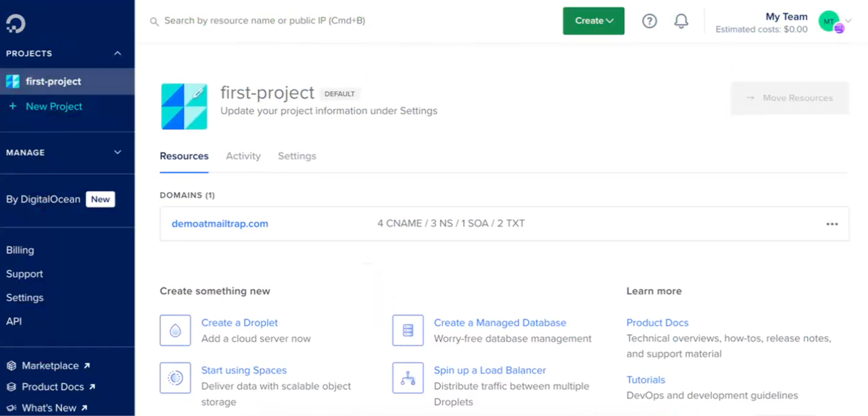This screenshot has width=868, height=416.
Task: Click the '4 CNAME / 3 NS / 1 SOA / 2 TXT' text
Action: pyautogui.click(x=451, y=224)
